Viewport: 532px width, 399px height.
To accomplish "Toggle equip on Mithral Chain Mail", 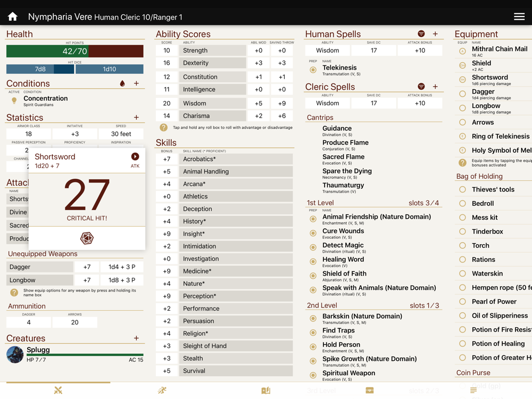I will coord(462,51).
